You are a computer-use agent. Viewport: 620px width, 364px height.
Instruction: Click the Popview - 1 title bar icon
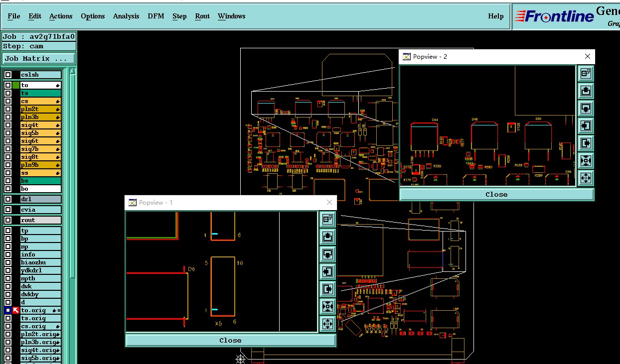[133, 203]
